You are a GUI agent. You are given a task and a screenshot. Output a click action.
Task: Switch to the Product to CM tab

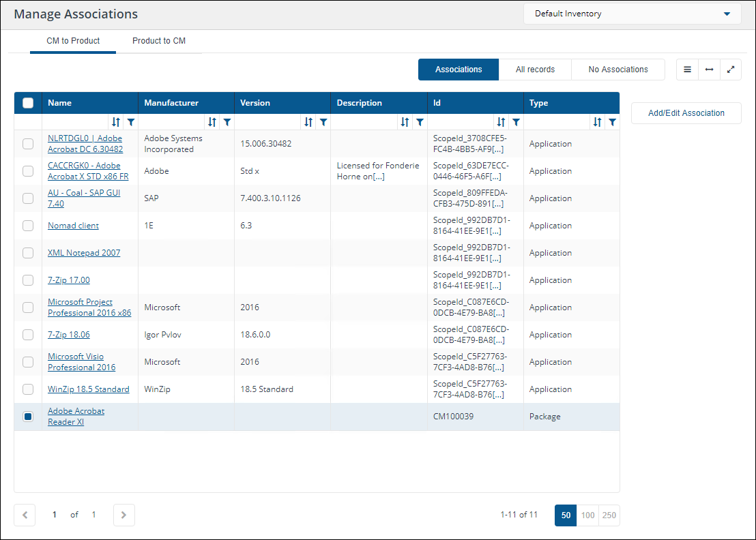tap(159, 41)
